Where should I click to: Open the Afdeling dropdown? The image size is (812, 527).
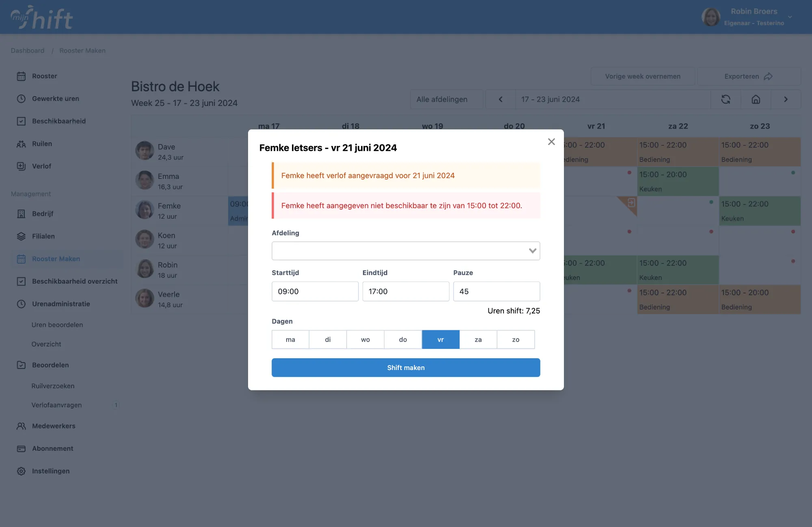point(406,251)
